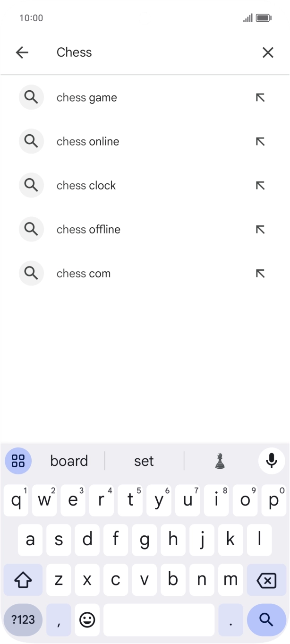Tap the Chess text in the search field
Screen dimensions: 290x644
[74, 52]
